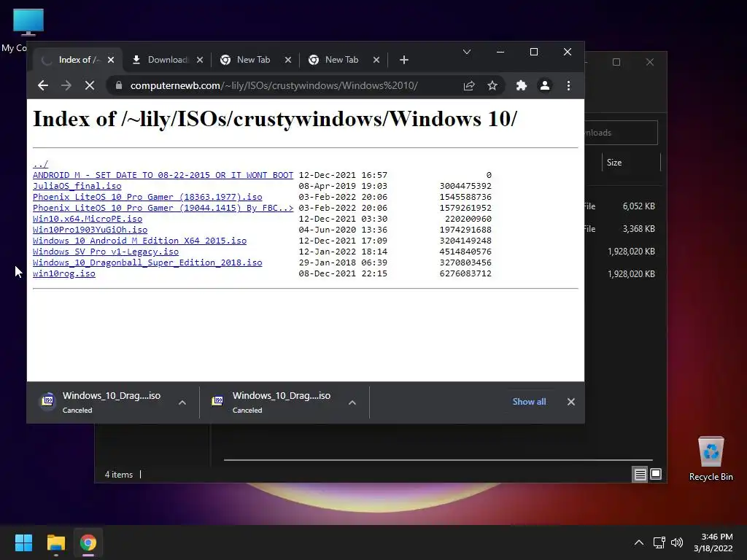Stop loading the current page

point(90,86)
